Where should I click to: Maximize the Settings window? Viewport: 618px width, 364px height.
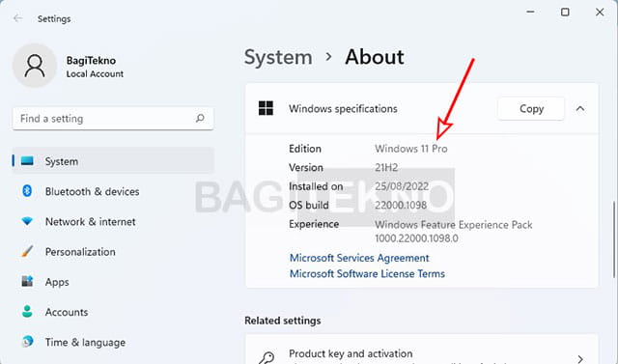point(565,13)
